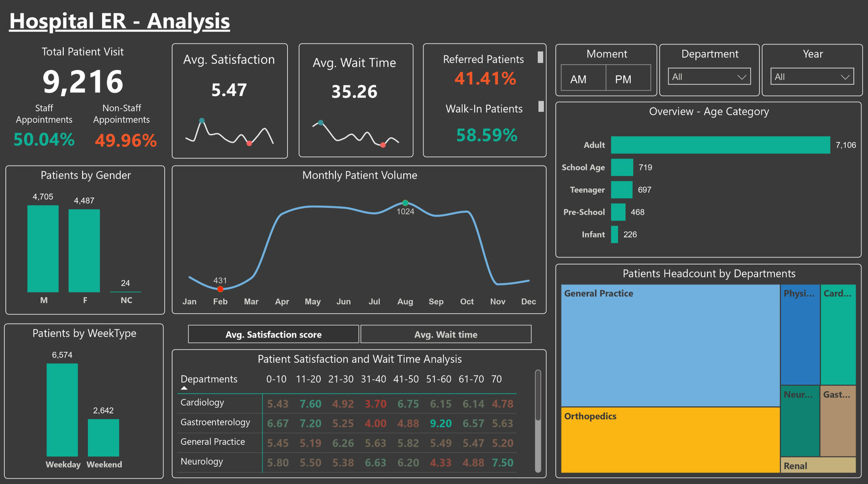The height and width of the screenshot is (484, 868).
Task: Click the Referred Patients card indicator icon
Action: pos(540,57)
